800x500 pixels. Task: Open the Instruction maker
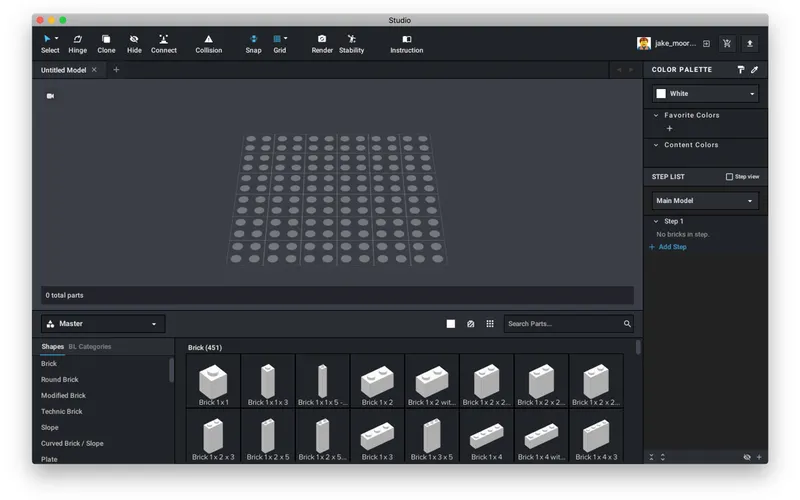point(406,43)
